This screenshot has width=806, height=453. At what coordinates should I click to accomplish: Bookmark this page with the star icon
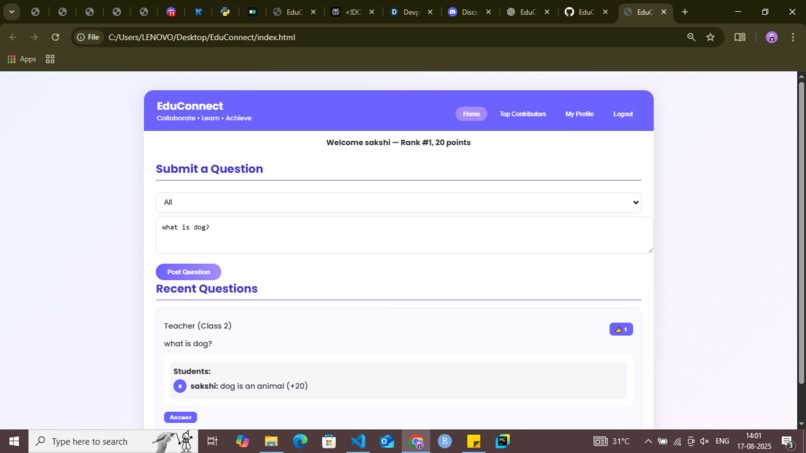710,37
